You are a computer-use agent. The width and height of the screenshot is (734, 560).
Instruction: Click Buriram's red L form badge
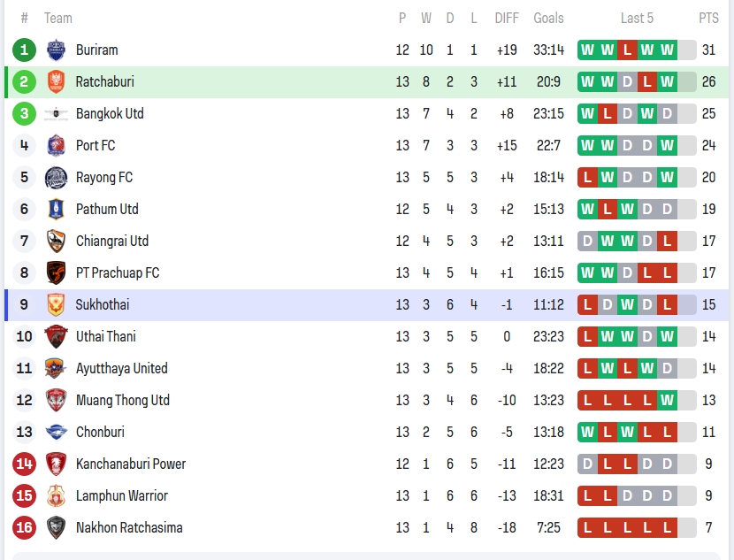point(627,50)
